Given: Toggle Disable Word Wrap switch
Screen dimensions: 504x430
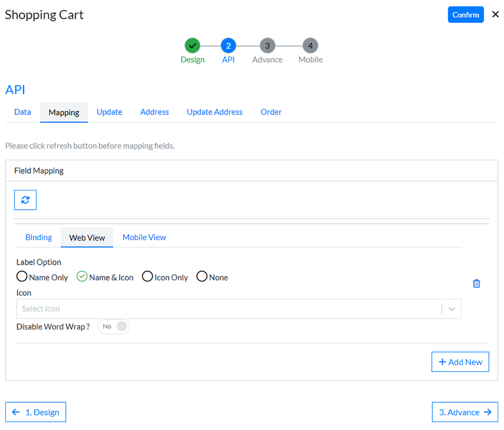Looking at the screenshot, I should pos(114,326).
